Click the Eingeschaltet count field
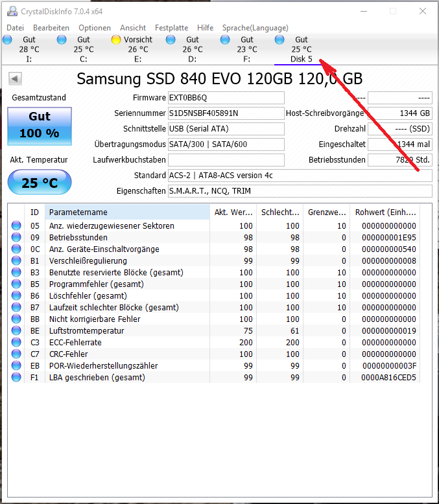This screenshot has width=439, height=504. (x=400, y=144)
